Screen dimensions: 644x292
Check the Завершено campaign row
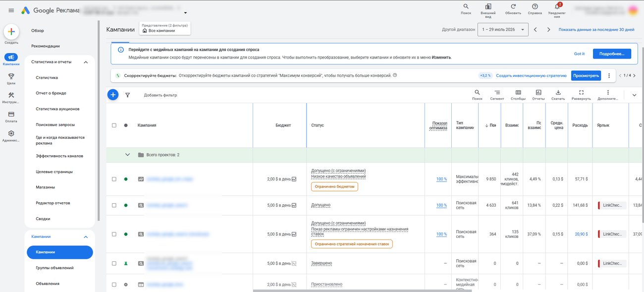[114, 263]
